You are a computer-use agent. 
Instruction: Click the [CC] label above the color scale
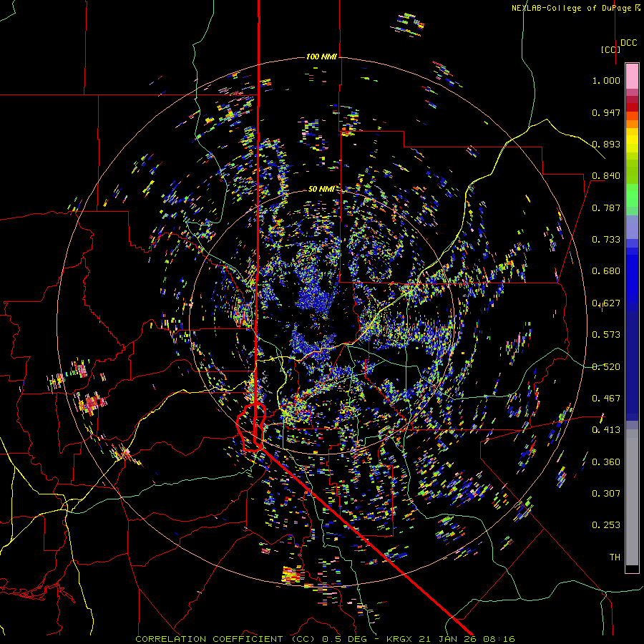pos(610,49)
